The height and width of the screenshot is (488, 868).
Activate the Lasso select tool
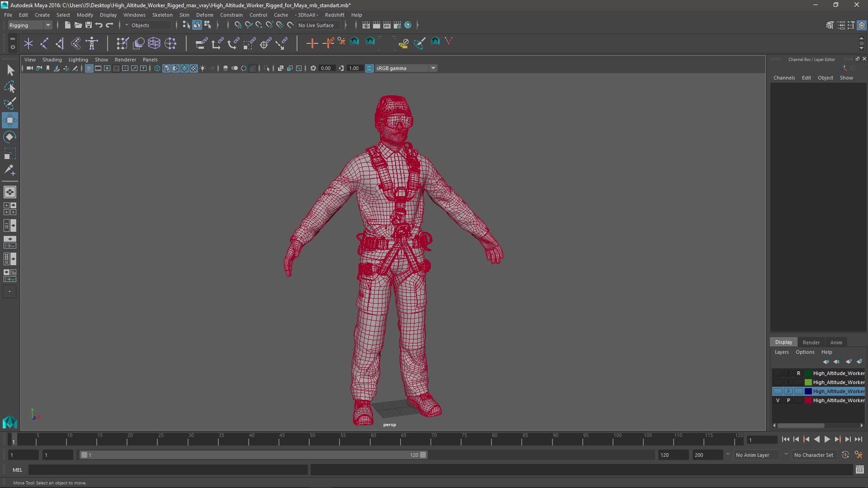(x=10, y=87)
